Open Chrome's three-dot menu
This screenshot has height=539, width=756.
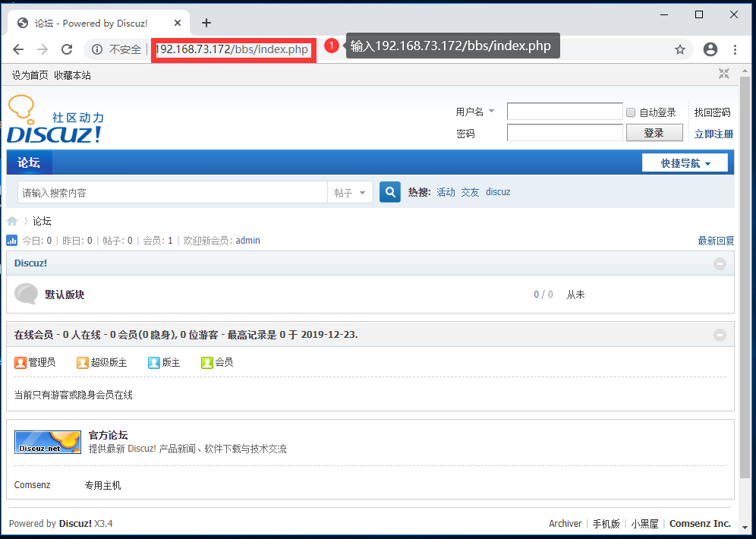coord(735,49)
